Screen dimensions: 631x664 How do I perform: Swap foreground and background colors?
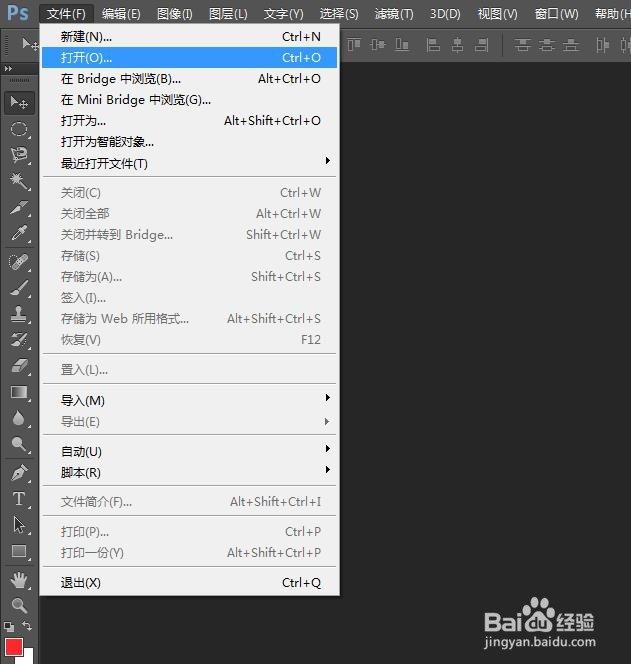[x=27, y=625]
